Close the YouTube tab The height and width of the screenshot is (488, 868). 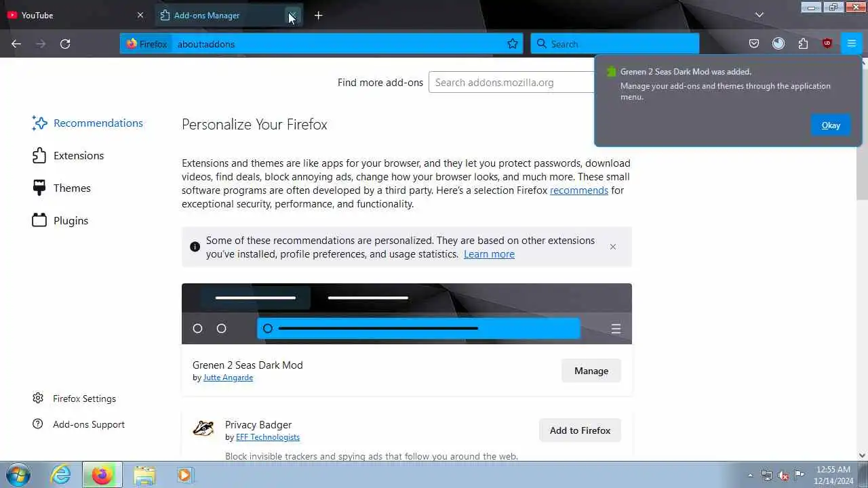click(x=140, y=15)
